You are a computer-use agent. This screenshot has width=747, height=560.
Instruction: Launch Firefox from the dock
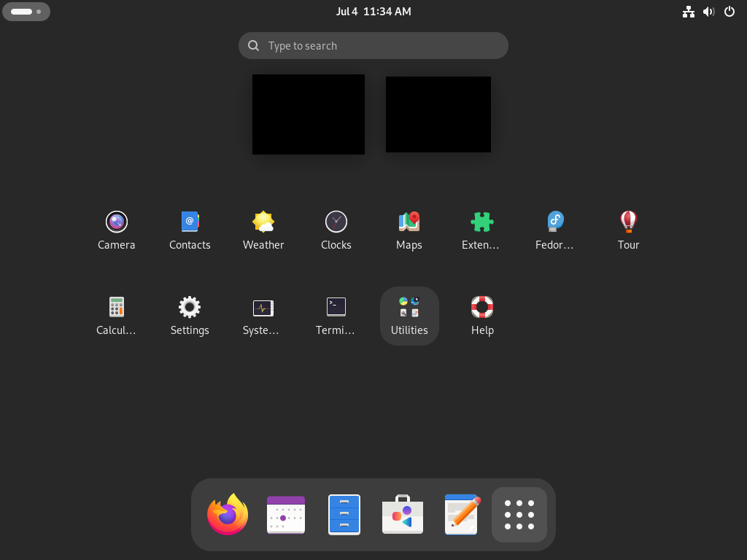tap(228, 514)
